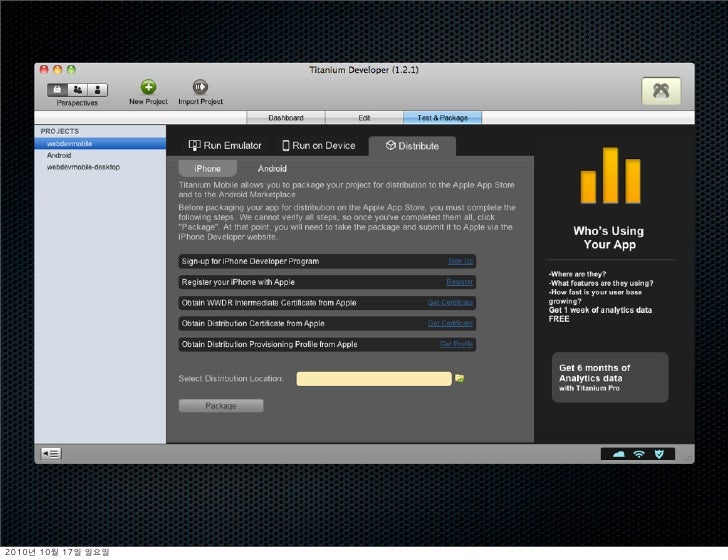Open Get 6 months of Analytics data offer
The width and height of the screenshot is (728, 560).
click(610, 378)
